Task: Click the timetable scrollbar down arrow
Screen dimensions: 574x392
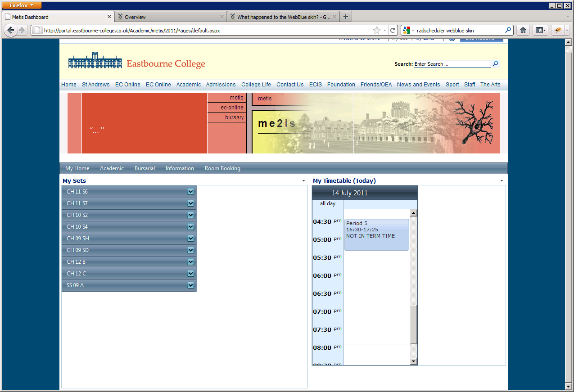Action: 414,361
